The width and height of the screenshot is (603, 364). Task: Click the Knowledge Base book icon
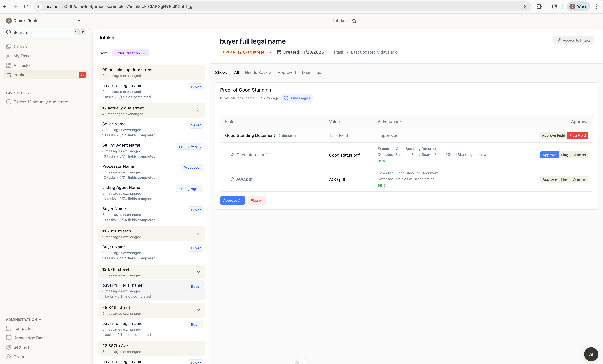(x=9, y=338)
